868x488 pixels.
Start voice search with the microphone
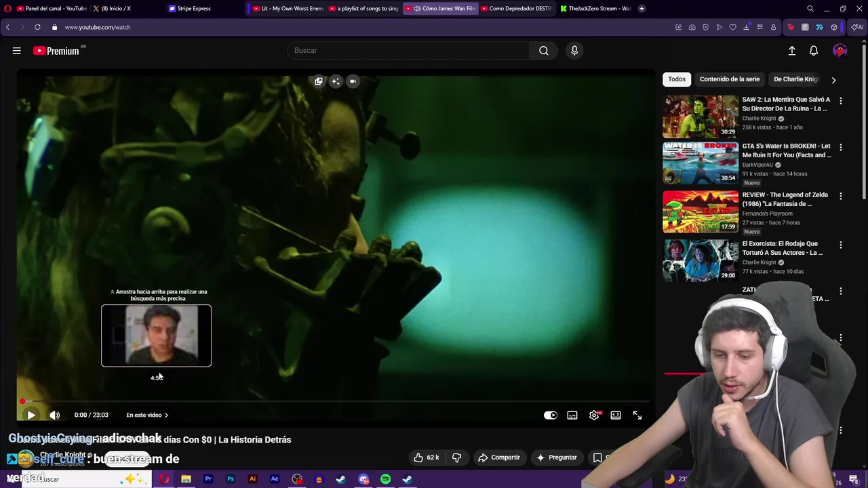[574, 50]
